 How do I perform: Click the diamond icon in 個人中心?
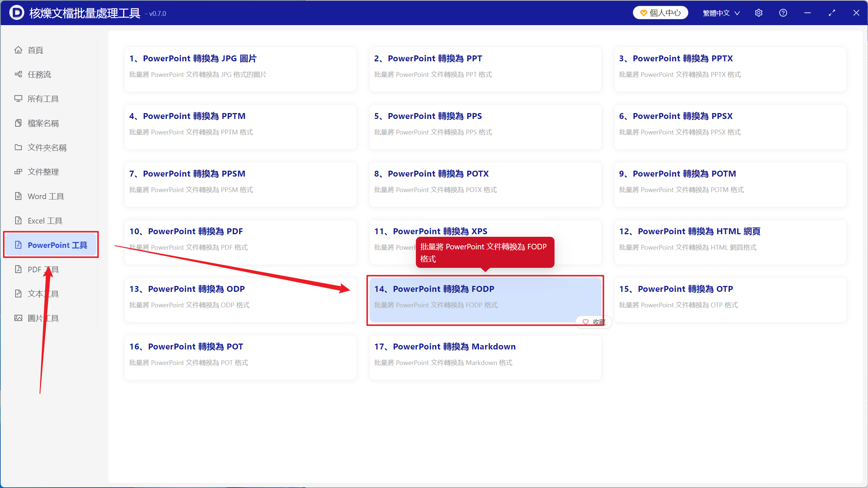644,13
